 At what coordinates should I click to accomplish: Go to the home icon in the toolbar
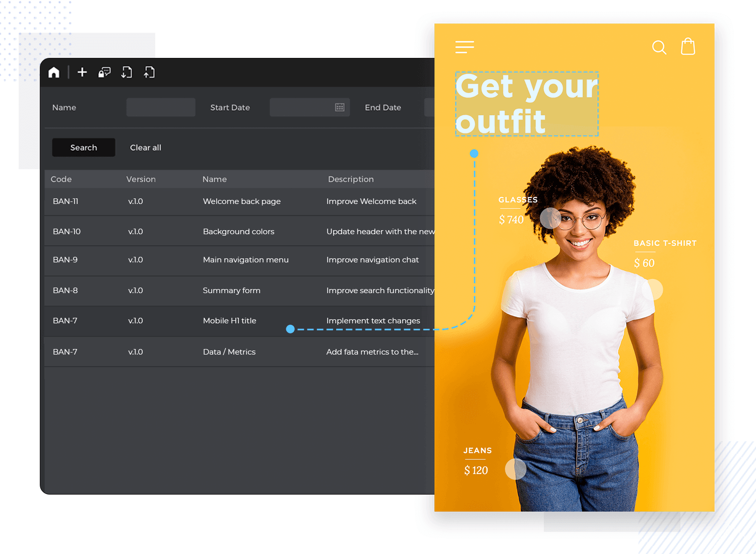click(54, 73)
